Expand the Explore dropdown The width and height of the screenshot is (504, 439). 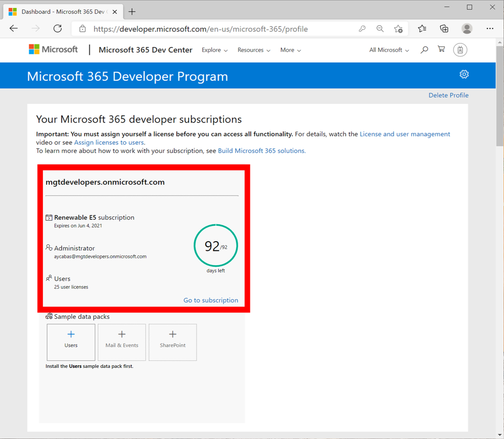tap(214, 50)
